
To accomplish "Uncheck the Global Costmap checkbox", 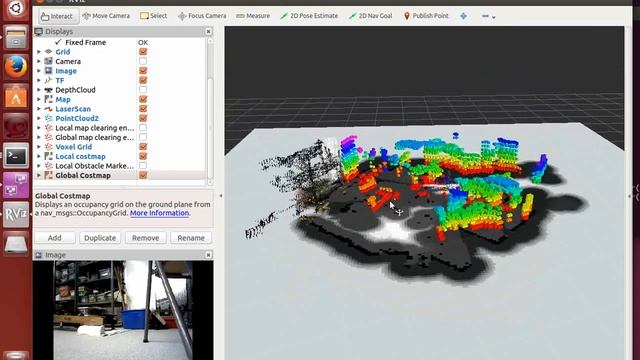I will point(143,176).
